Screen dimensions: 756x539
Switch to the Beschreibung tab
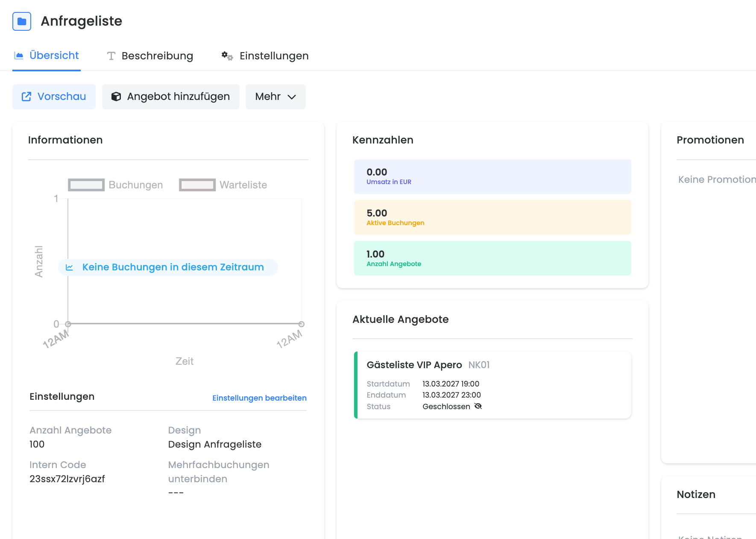[150, 56]
